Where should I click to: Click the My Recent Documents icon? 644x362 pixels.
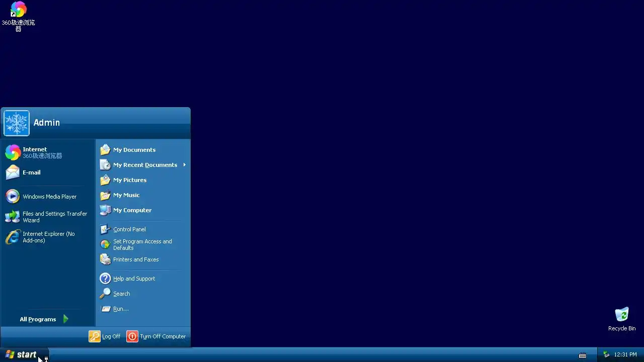(x=105, y=165)
